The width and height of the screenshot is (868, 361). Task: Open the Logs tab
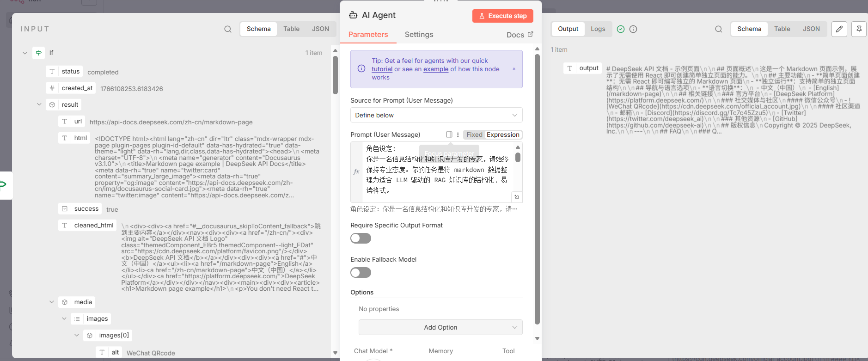click(598, 29)
